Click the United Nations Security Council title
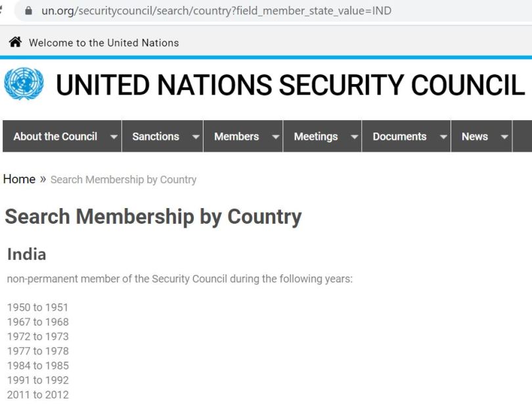The height and width of the screenshot is (407, 532). pos(290,85)
